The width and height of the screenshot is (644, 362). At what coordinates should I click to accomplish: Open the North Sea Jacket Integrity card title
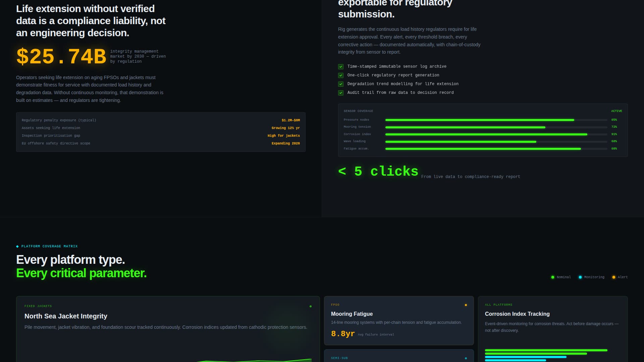tap(66, 316)
